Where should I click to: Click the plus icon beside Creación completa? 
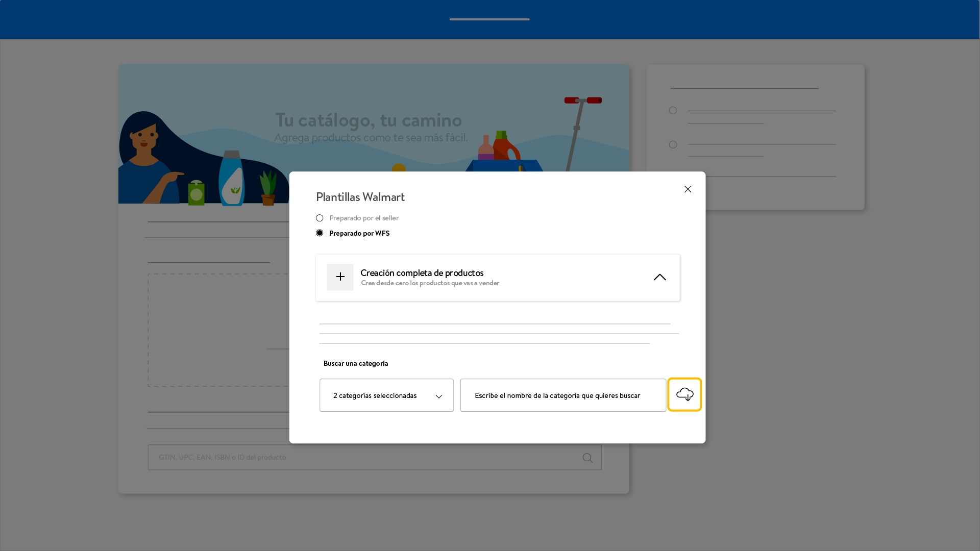tap(340, 277)
